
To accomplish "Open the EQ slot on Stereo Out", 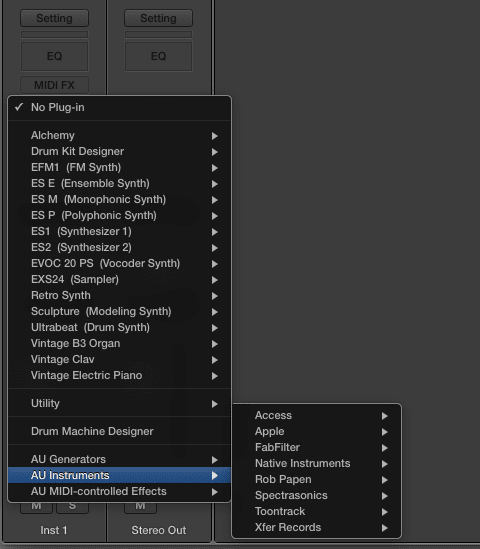I will pyautogui.click(x=158, y=56).
